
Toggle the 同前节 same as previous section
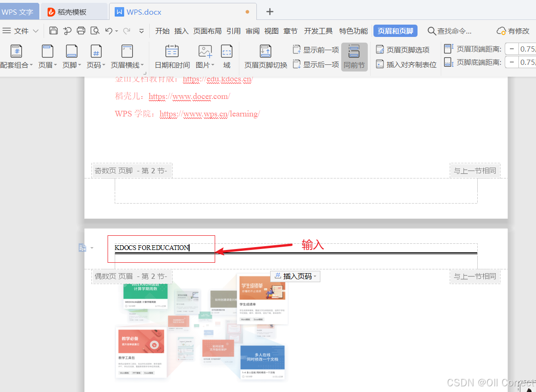(354, 57)
